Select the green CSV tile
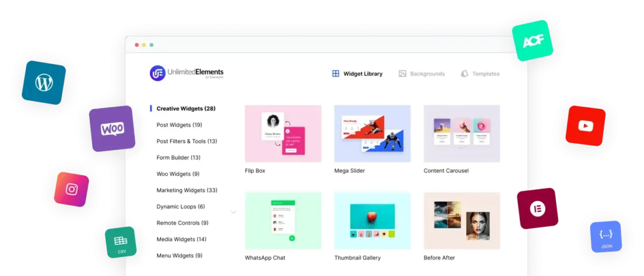 click(121, 242)
